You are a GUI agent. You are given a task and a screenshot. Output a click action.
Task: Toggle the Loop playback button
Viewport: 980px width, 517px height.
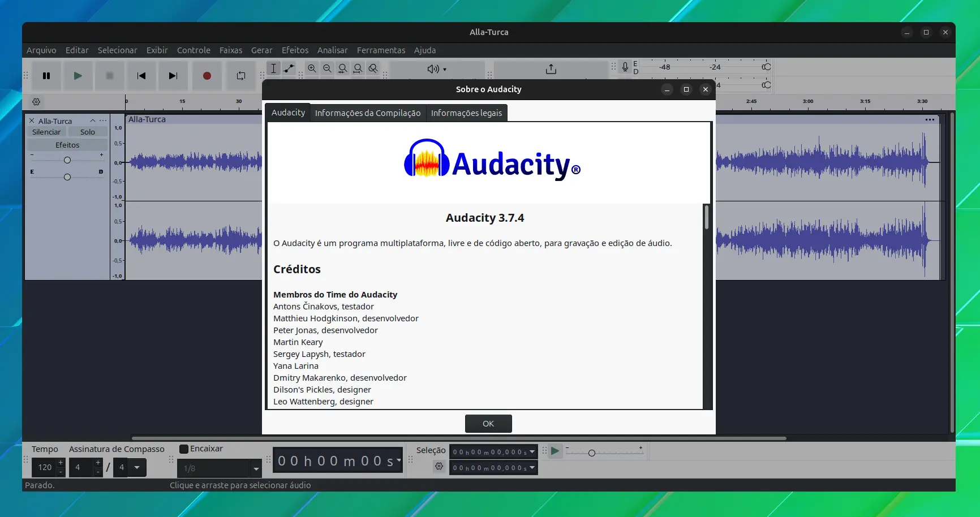pos(241,76)
